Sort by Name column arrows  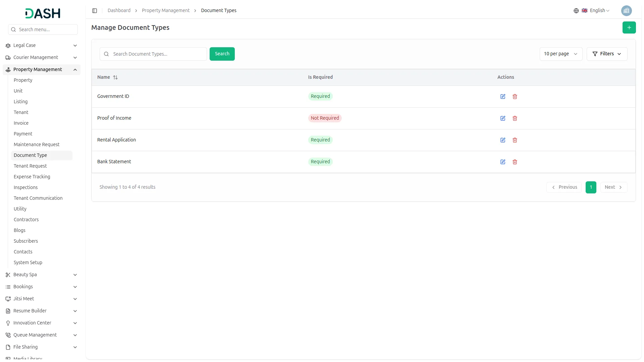[115, 77]
